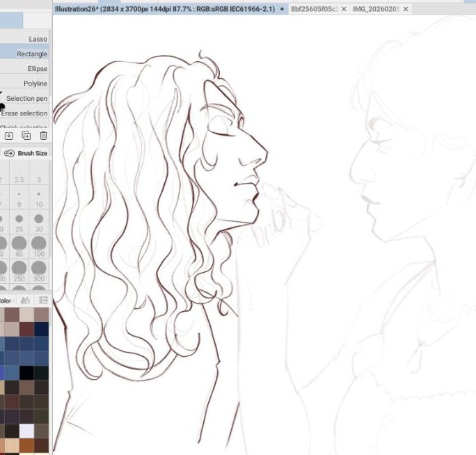
Task: Pick brush size 100
Action: [39, 247]
